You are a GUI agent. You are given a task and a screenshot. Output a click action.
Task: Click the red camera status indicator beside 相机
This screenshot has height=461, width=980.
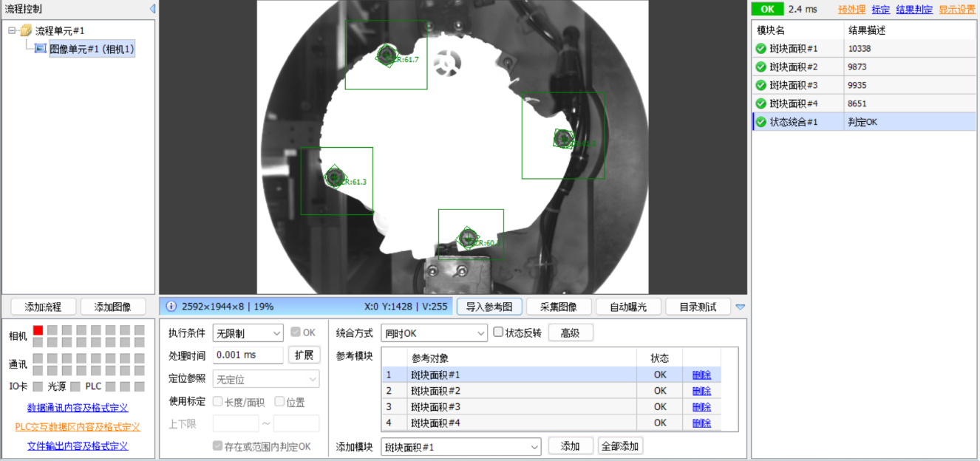[x=38, y=330]
